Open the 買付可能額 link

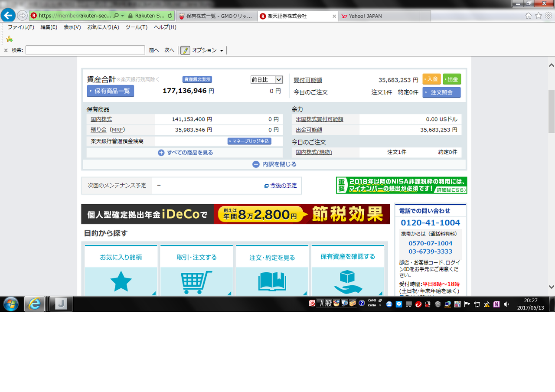308,80
